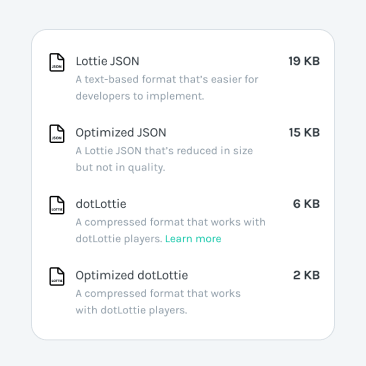Click the 6 KB size label

[306, 204]
